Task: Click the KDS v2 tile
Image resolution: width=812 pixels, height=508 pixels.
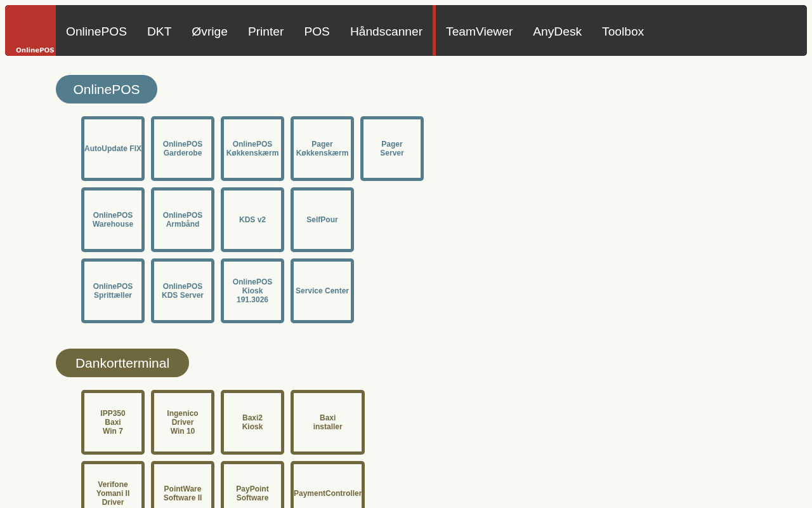Action: coord(252,220)
